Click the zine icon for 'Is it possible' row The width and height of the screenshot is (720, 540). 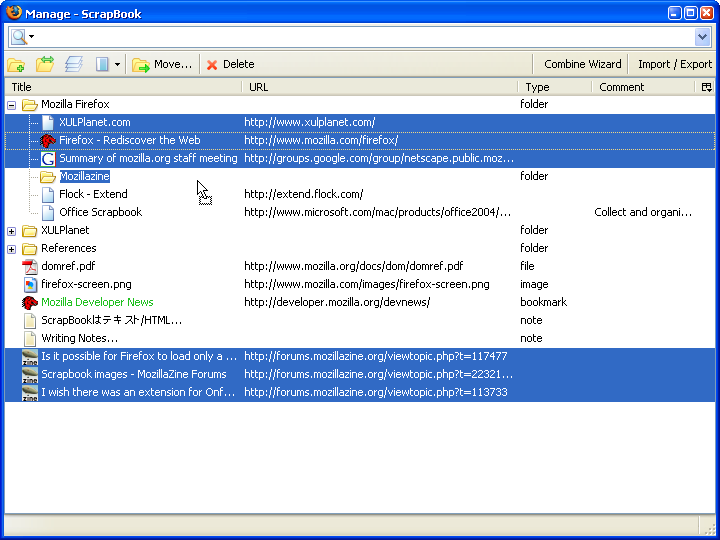(30, 357)
